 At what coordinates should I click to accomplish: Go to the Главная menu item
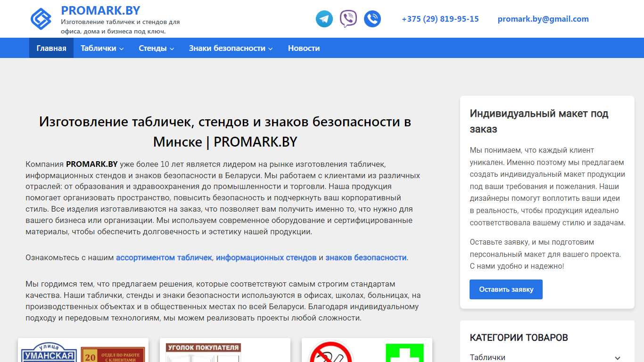click(x=51, y=48)
